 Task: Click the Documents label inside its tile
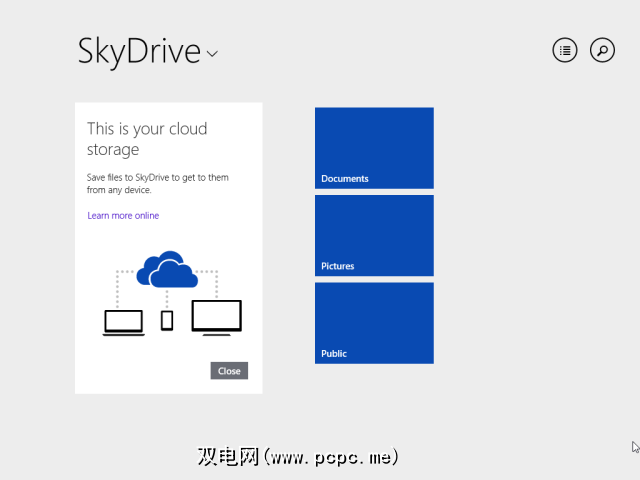(345, 179)
